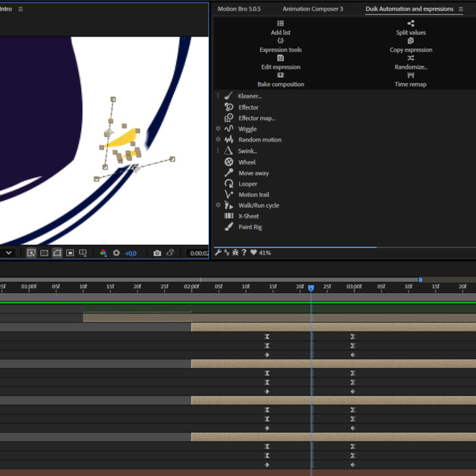Screen dimensions: 476x476
Task: Click the blue current-time indicator playhead
Action: [311, 288]
